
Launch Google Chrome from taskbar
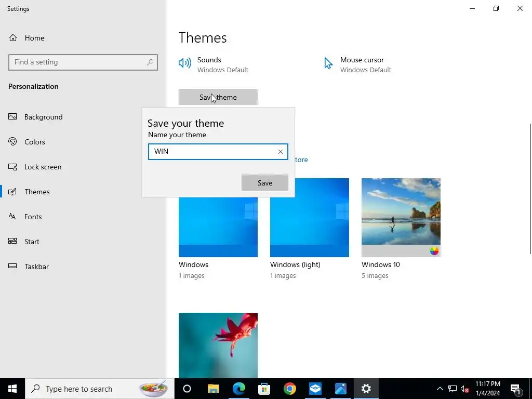(x=290, y=389)
